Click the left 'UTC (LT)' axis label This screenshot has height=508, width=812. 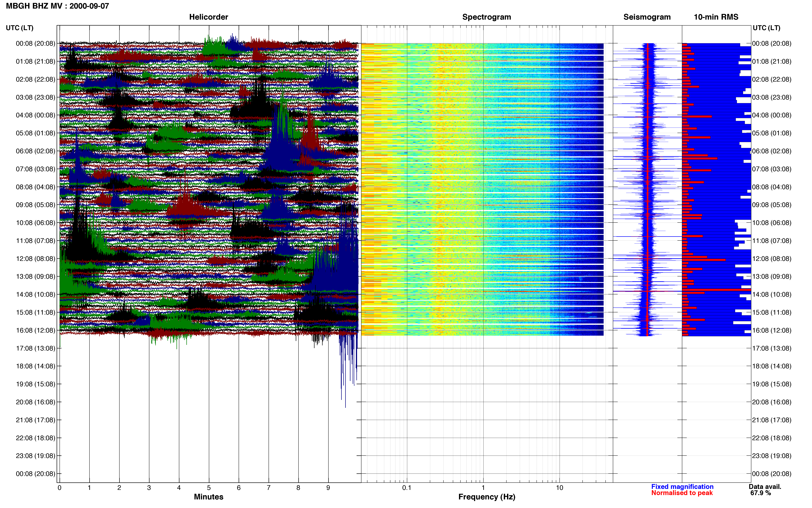tap(20, 28)
